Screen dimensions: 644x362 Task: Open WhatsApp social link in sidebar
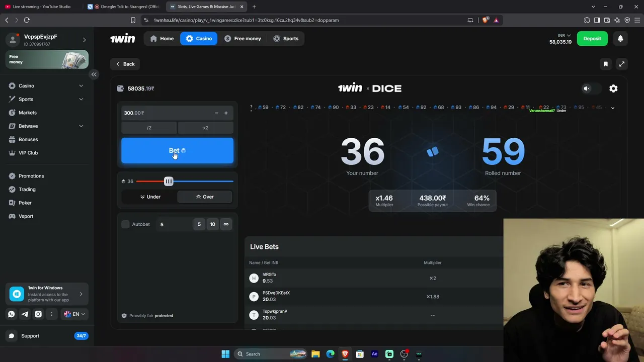pos(12,314)
